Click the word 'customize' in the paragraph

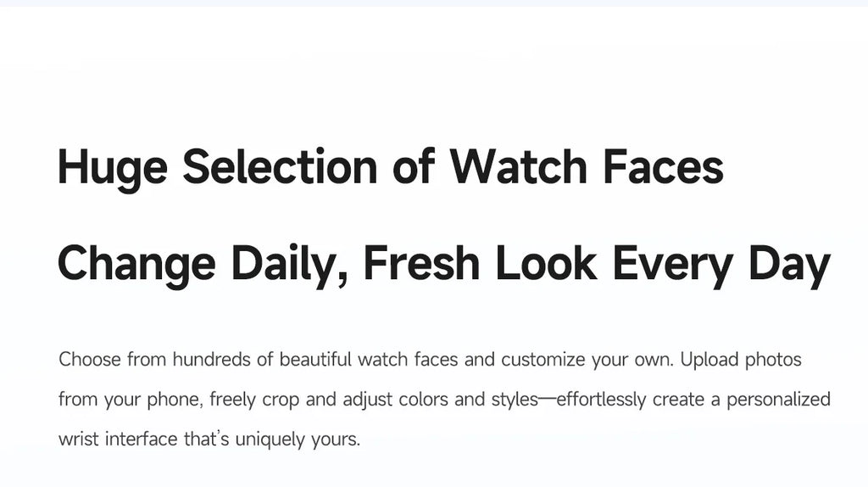coord(543,361)
